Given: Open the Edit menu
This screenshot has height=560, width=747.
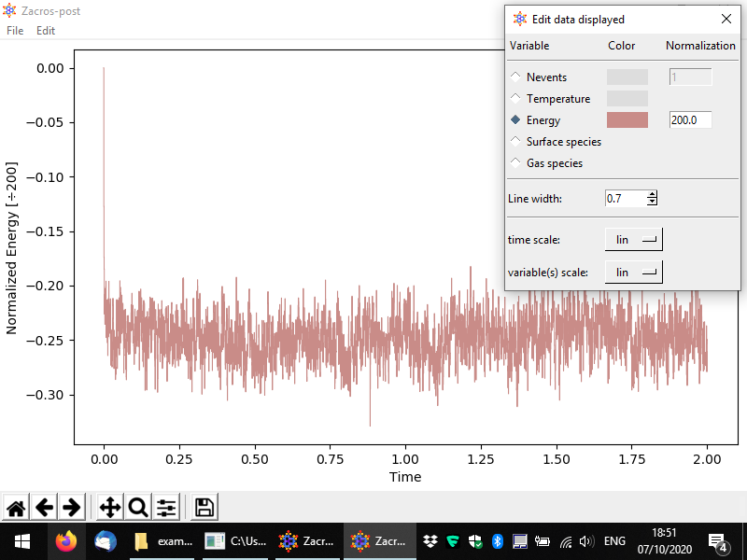Looking at the screenshot, I should 46,31.
